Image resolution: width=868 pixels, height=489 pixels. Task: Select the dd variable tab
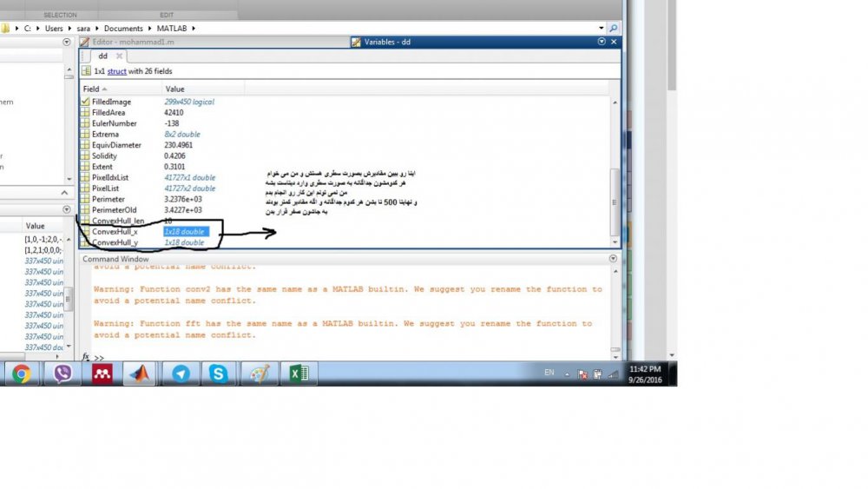pyautogui.click(x=102, y=56)
